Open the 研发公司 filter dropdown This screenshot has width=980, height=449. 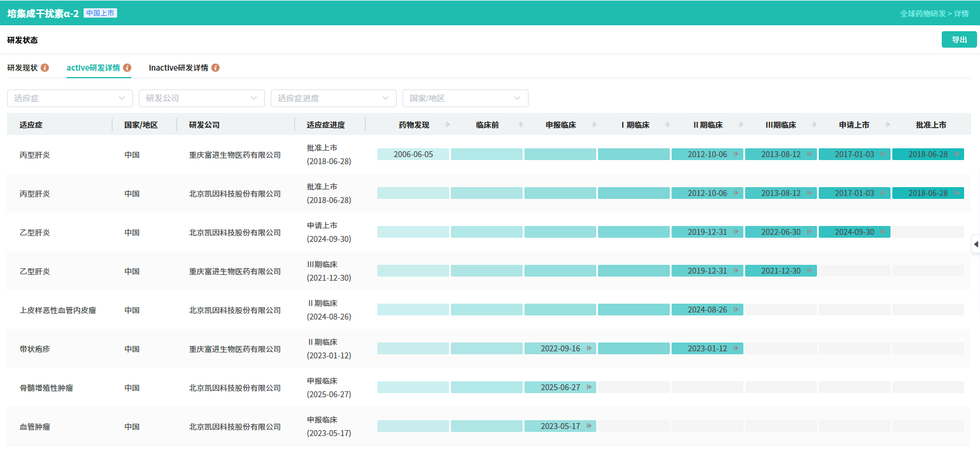coord(201,98)
